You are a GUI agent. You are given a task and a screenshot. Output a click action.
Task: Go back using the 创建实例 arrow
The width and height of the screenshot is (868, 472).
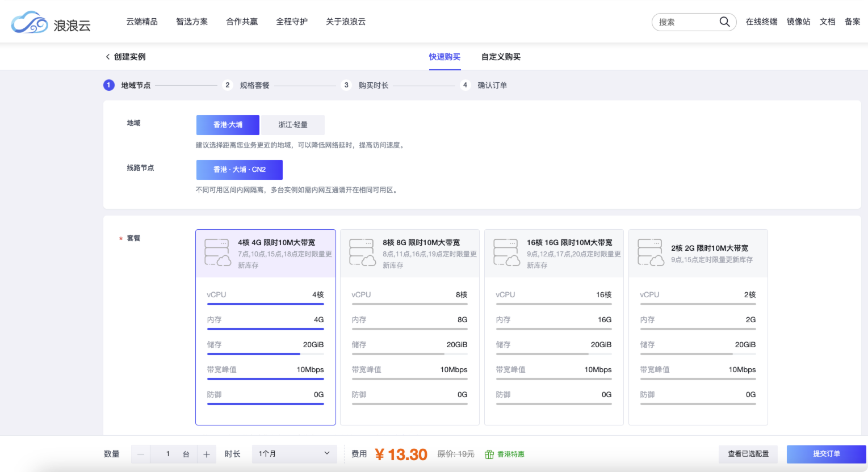click(x=107, y=57)
